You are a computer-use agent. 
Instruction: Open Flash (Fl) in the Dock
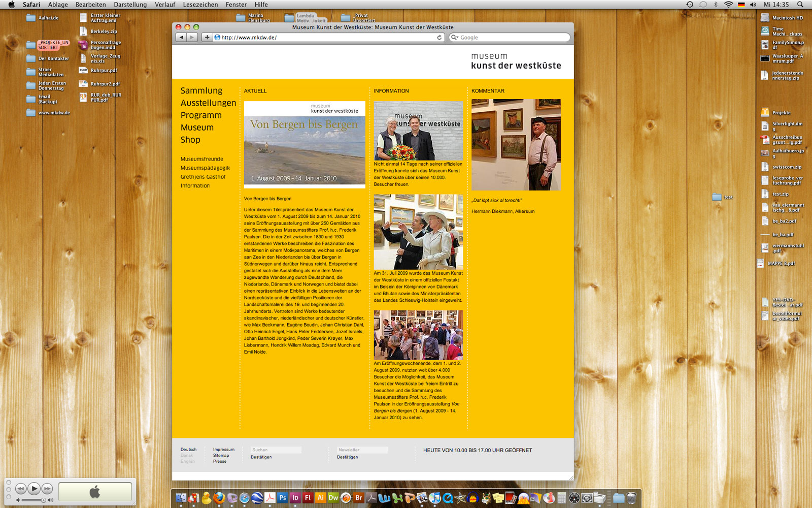coord(308,498)
